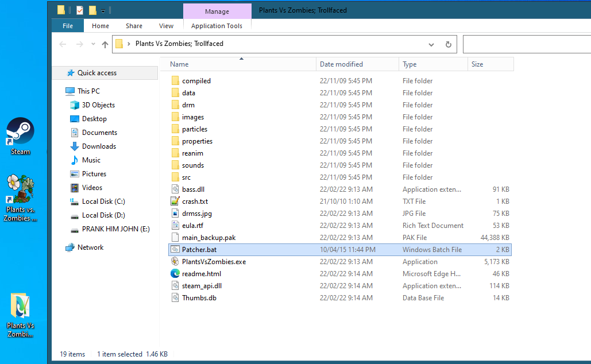Select the drmss.jpg image file icon
Viewport: 591px width, 364px height.
point(175,213)
